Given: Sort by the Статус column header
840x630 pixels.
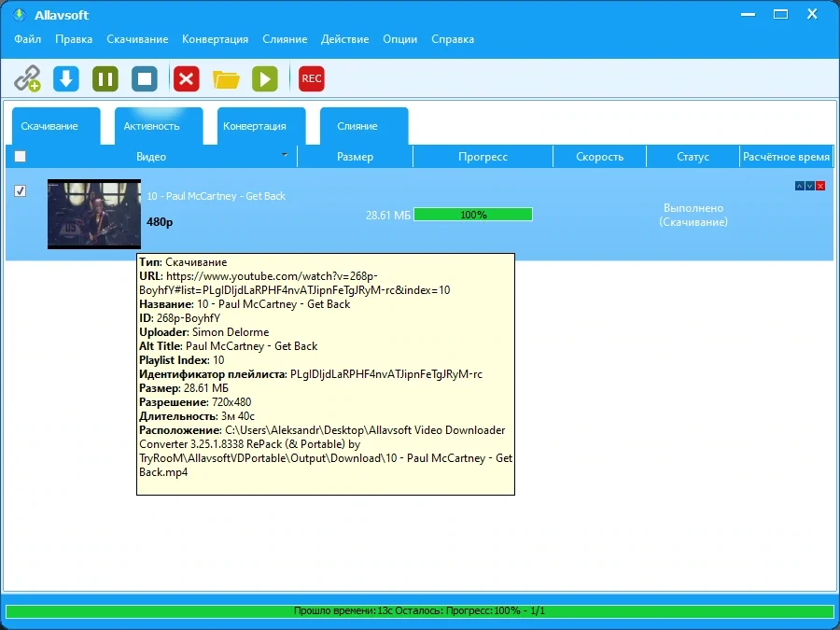Looking at the screenshot, I should tap(693, 157).
